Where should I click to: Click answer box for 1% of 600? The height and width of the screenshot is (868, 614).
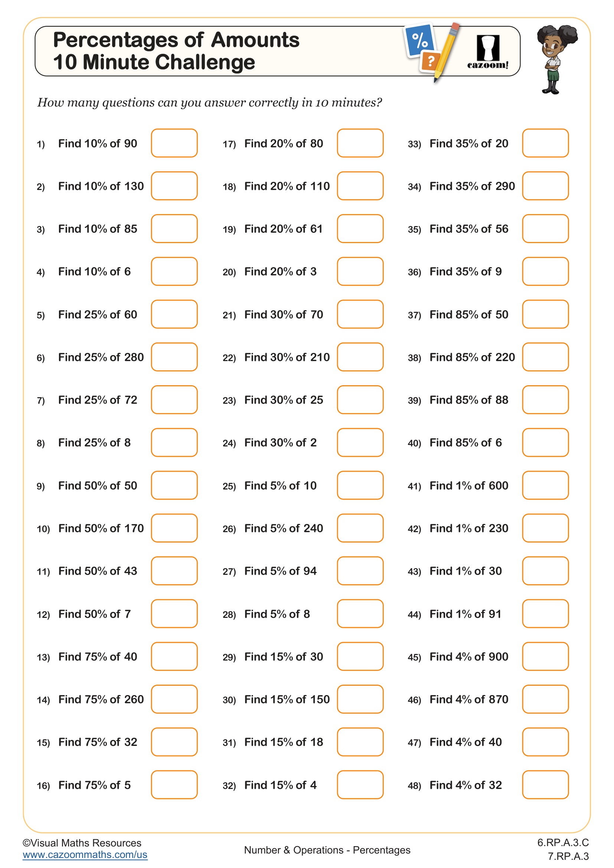(545, 485)
